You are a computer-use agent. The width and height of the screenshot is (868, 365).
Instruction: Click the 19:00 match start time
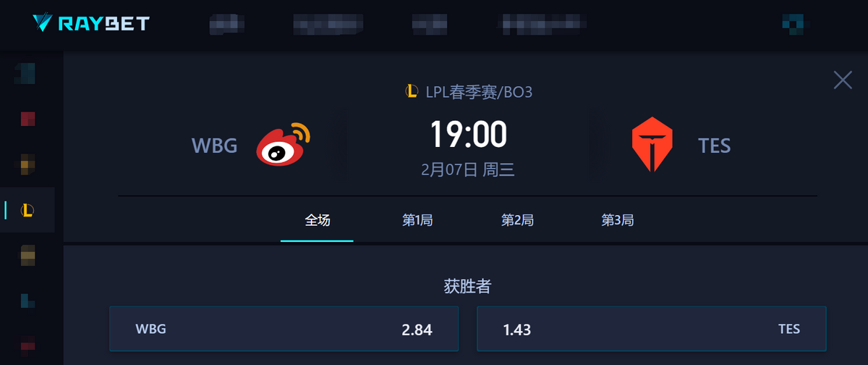[469, 135]
